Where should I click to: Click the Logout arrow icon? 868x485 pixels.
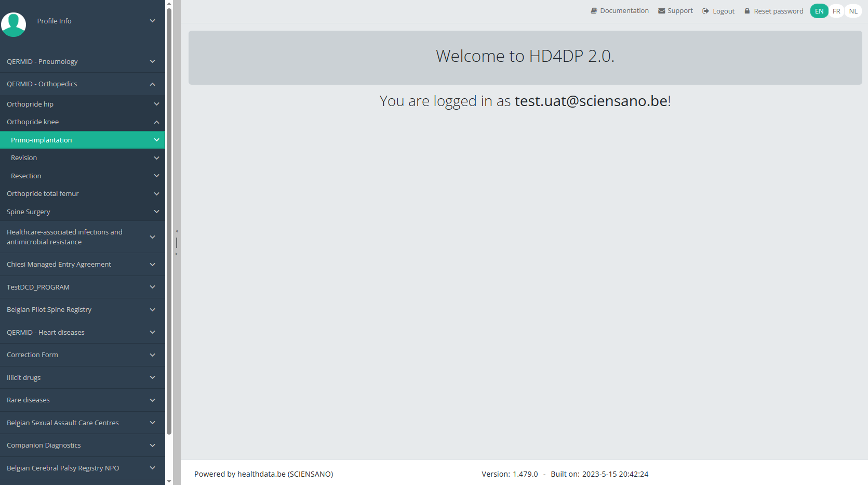pos(705,11)
